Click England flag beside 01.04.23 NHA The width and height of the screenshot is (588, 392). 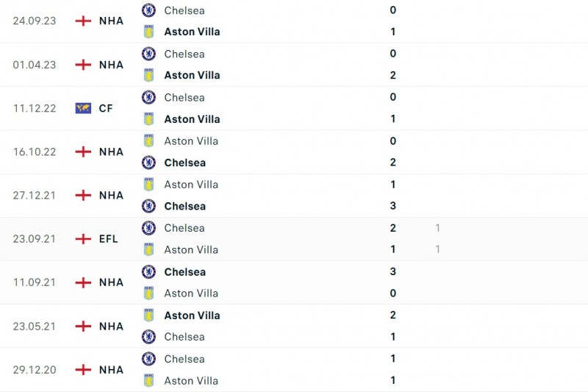83,65
